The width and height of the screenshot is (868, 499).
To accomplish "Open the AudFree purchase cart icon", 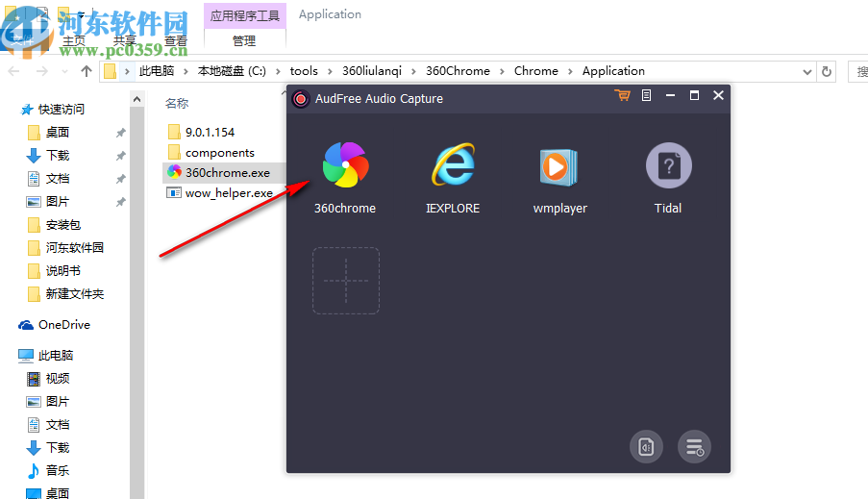I will coord(622,95).
